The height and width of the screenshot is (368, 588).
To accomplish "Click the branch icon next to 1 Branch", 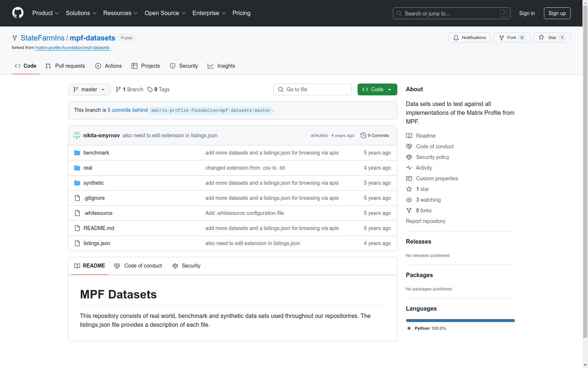I will point(118,89).
